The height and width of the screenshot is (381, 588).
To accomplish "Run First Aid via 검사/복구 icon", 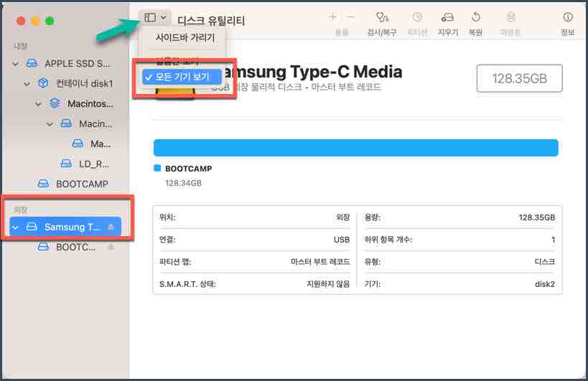I will pos(382,17).
